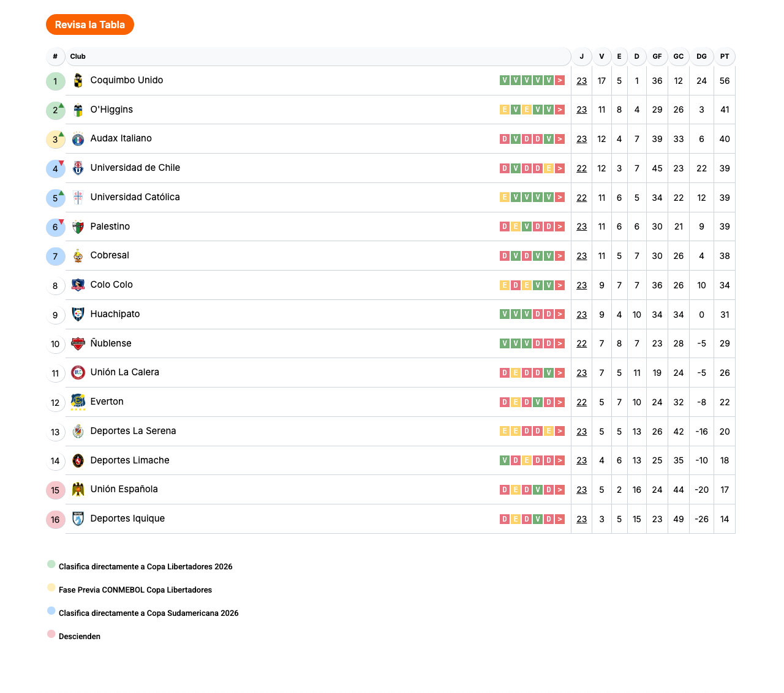Click the Huachipato shield icon
The image size is (784, 693).
(x=78, y=315)
